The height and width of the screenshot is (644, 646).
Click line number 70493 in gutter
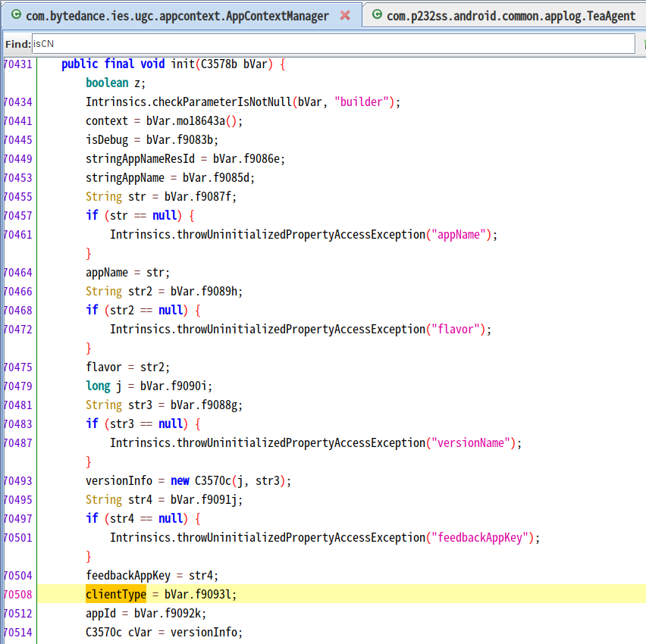coord(17,481)
